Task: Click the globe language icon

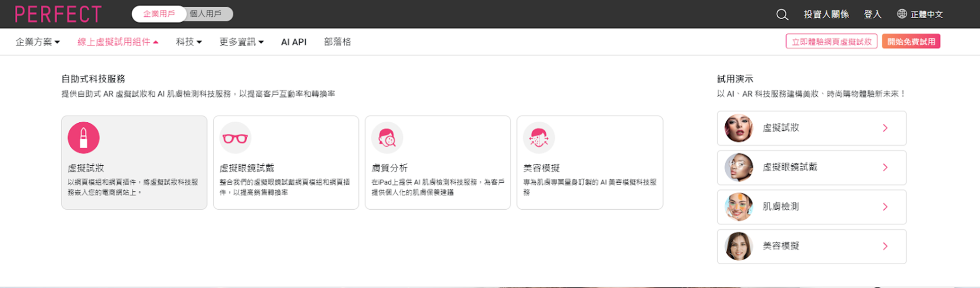Action: coord(902,14)
